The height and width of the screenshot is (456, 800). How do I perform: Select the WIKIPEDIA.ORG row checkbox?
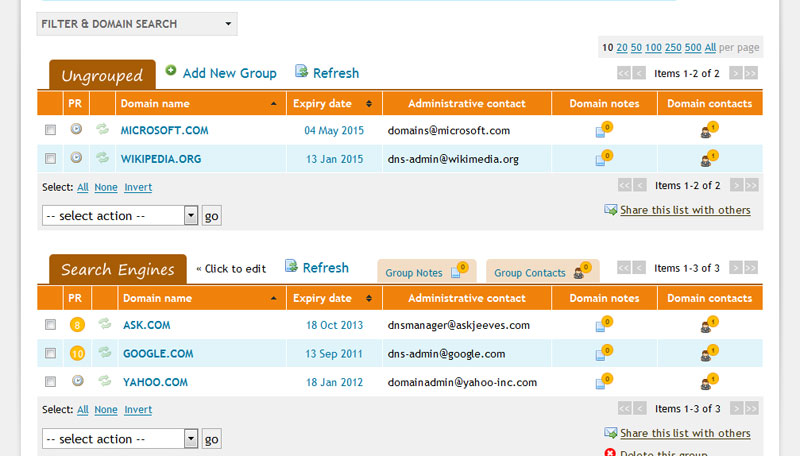click(x=50, y=158)
